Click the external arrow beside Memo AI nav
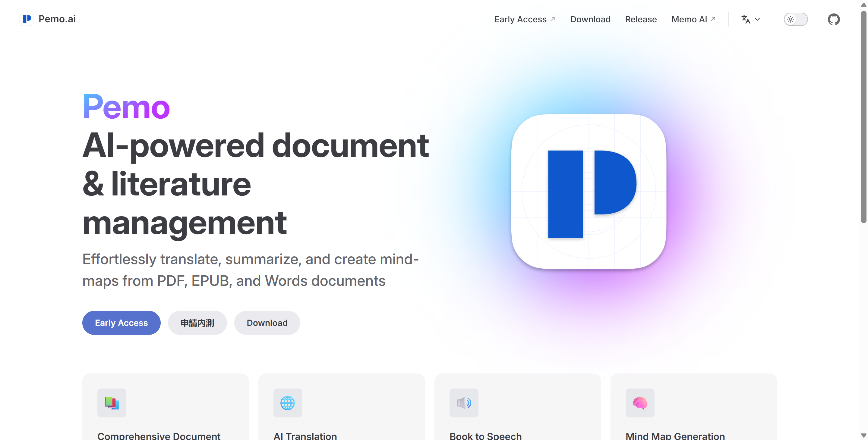868x440 pixels. pyautogui.click(x=713, y=19)
